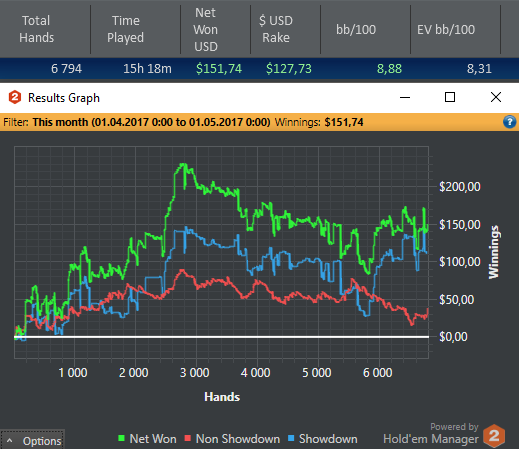Click the Results Graph window title
The image size is (519, 449).
click(64, 98)
